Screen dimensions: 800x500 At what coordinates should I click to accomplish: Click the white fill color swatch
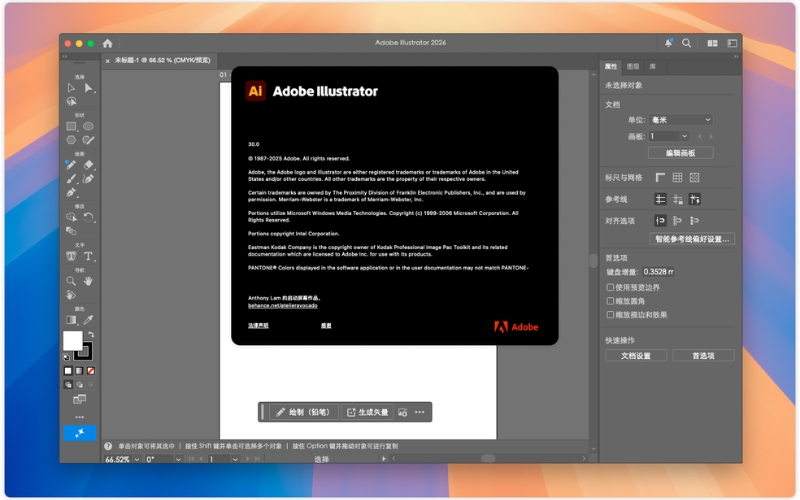click(72, 340)
